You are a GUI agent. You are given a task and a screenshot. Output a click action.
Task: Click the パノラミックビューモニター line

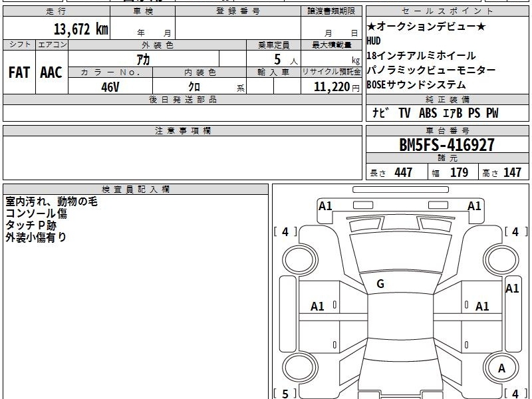tap(431, 70)
